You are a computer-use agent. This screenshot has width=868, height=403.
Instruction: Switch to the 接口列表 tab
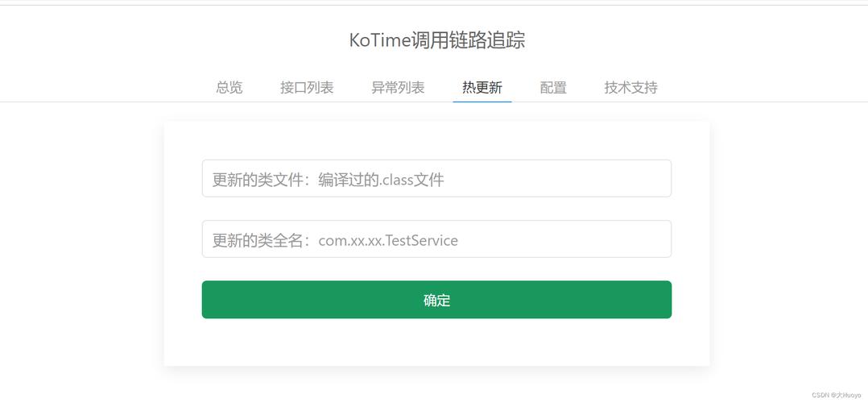click(x=307, y=88)
